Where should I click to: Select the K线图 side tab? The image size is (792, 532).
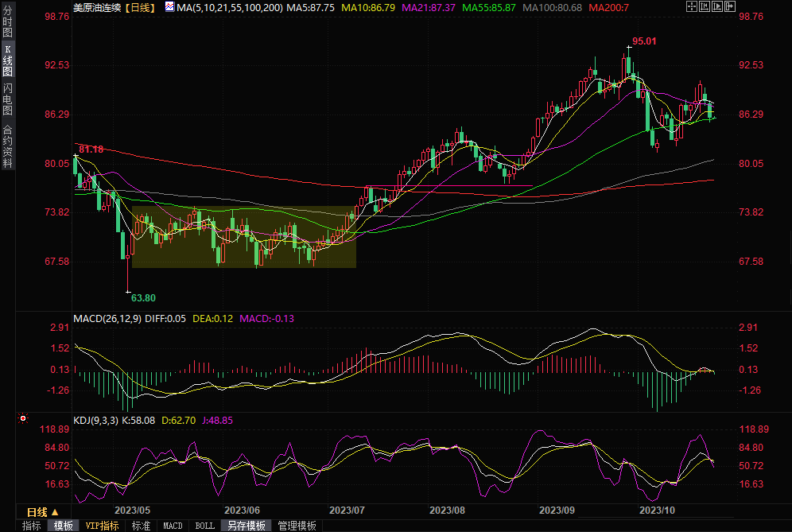7,60
